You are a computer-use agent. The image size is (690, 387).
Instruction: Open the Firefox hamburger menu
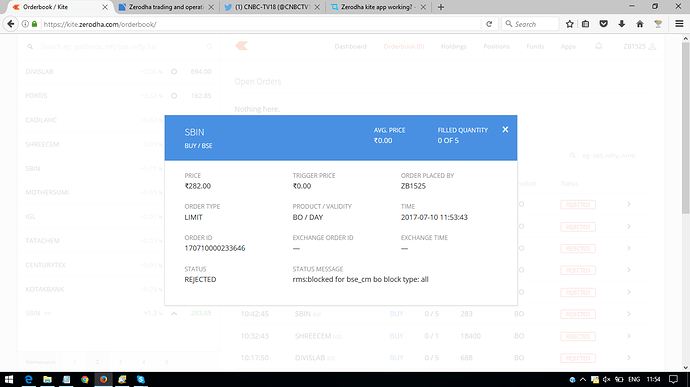pos(679,24)
